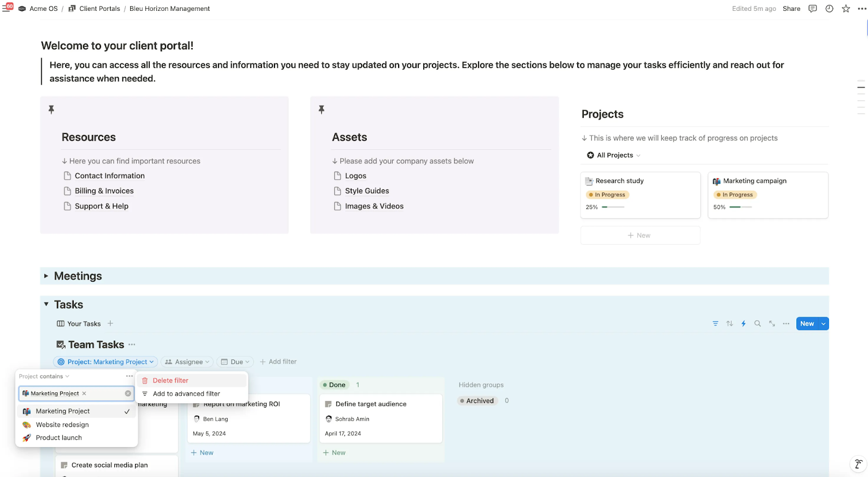Open the Due filter dropdown

click(x=235, y=362)
